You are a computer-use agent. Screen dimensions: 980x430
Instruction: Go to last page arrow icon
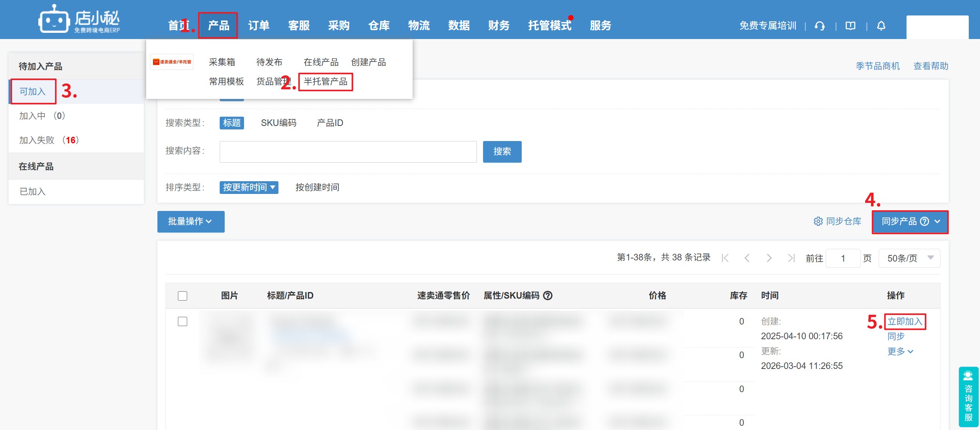(791, 258)
